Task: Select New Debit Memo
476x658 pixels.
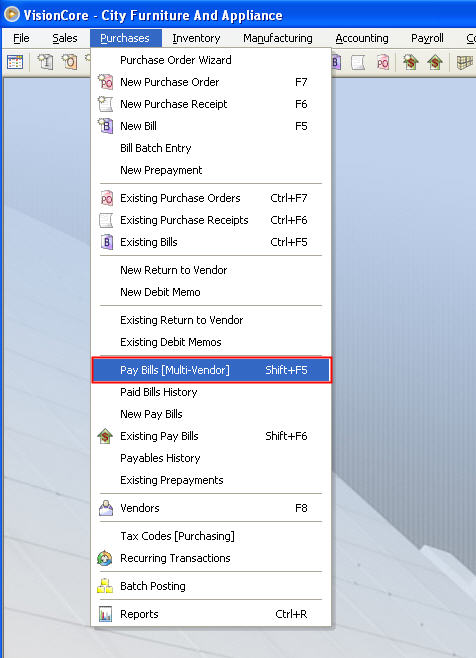Action: [211, 292]
